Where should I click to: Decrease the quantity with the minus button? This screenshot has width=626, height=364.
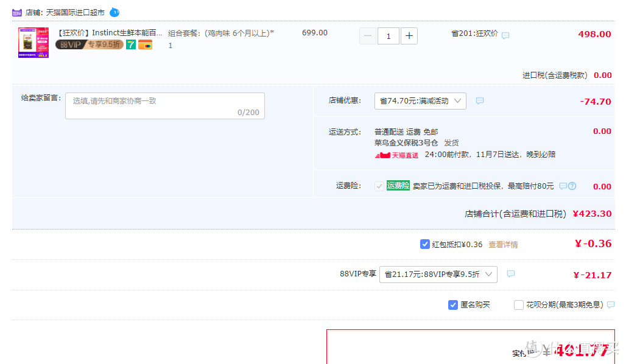click(368, 36)
